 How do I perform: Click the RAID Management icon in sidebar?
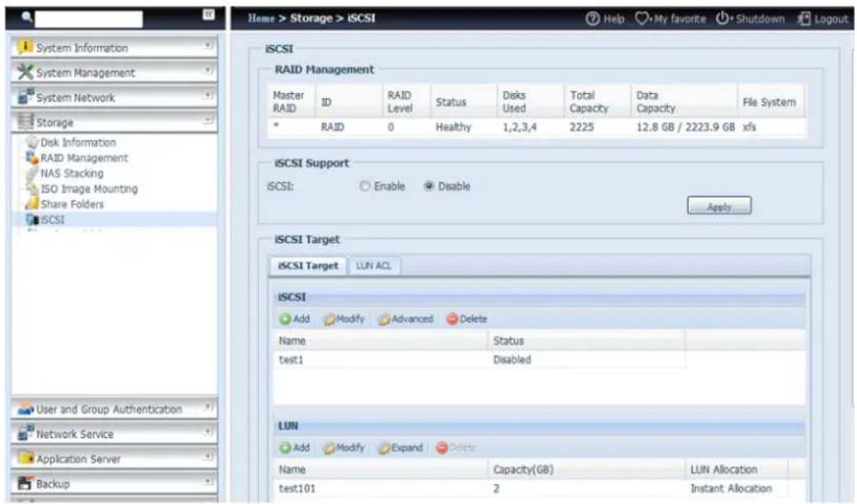pyautogui.click(x=32, y=158)
